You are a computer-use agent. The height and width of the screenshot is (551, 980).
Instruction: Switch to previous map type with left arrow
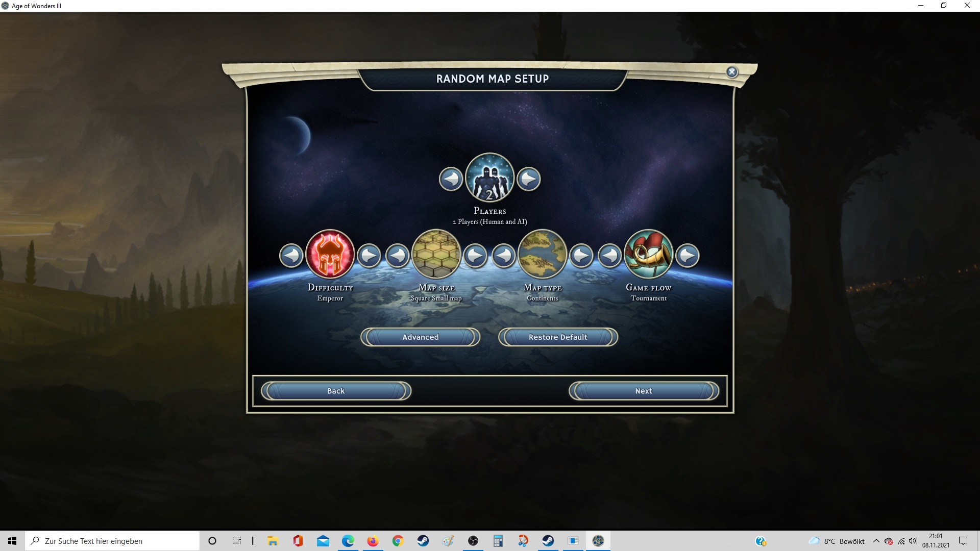pyautogui.click(x=504, y=256)
